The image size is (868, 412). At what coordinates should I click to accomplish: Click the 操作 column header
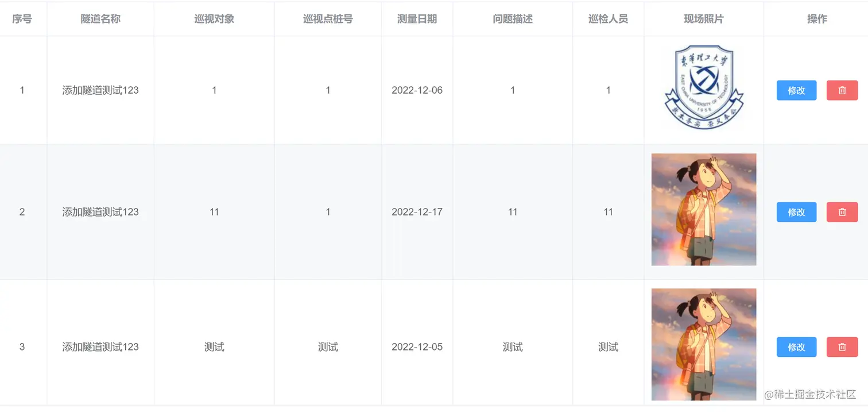817,19
